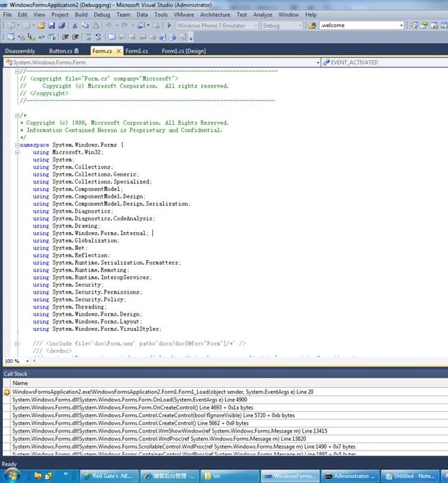Viewport: 448px width, 483px height.
Task: Switch to the Button.cs tab
Action: (64, 51)
